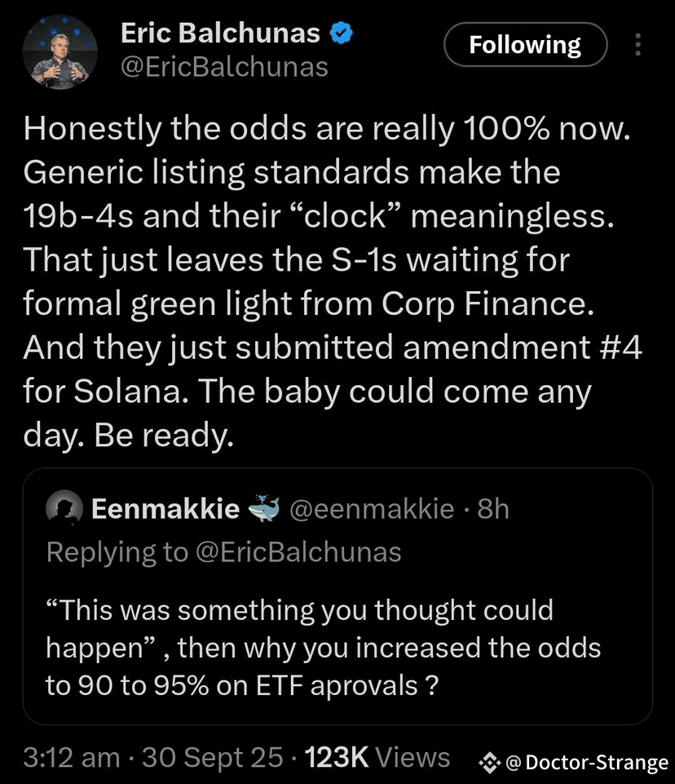This screenshot has height=784, width=675.
Task: Click the blue verified badge icon
Action: point(341,33)
